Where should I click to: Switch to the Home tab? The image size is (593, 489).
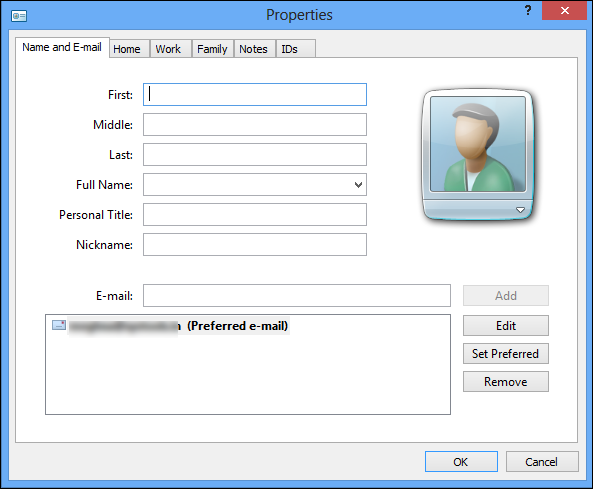point(127,49)
